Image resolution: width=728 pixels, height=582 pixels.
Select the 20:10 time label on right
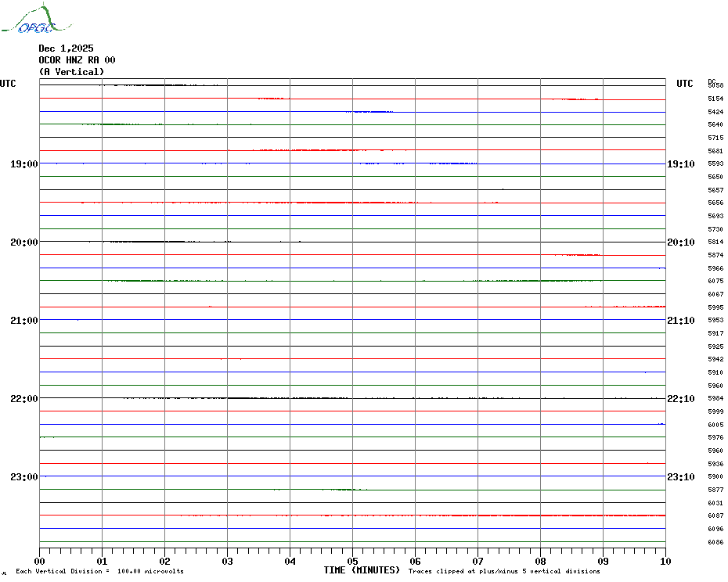coord(680,242)
